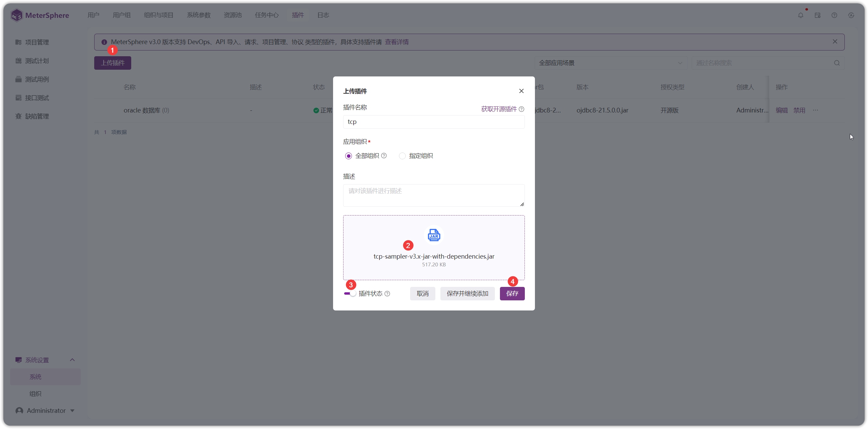Open the 获取开源插件 link

point(499,109)
